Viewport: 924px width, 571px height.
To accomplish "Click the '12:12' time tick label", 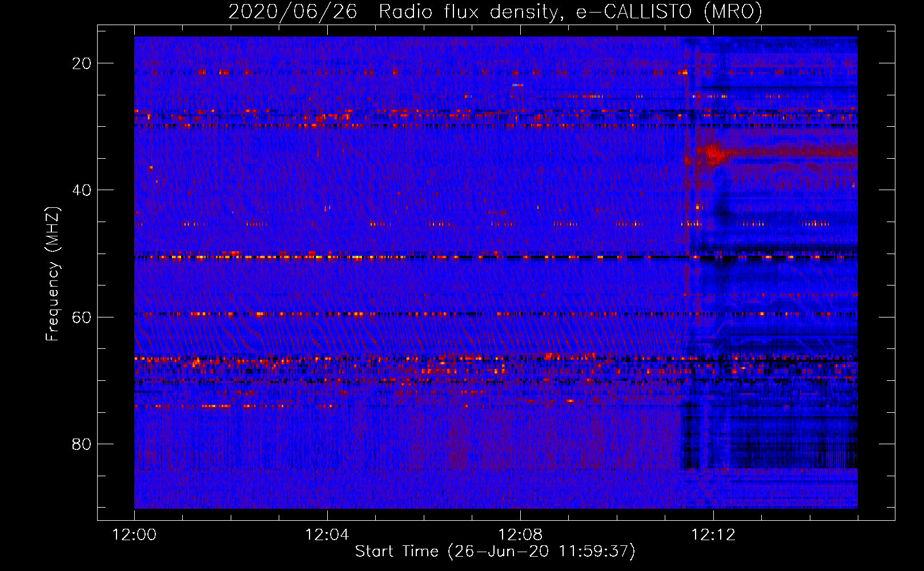I will (713, 535).
